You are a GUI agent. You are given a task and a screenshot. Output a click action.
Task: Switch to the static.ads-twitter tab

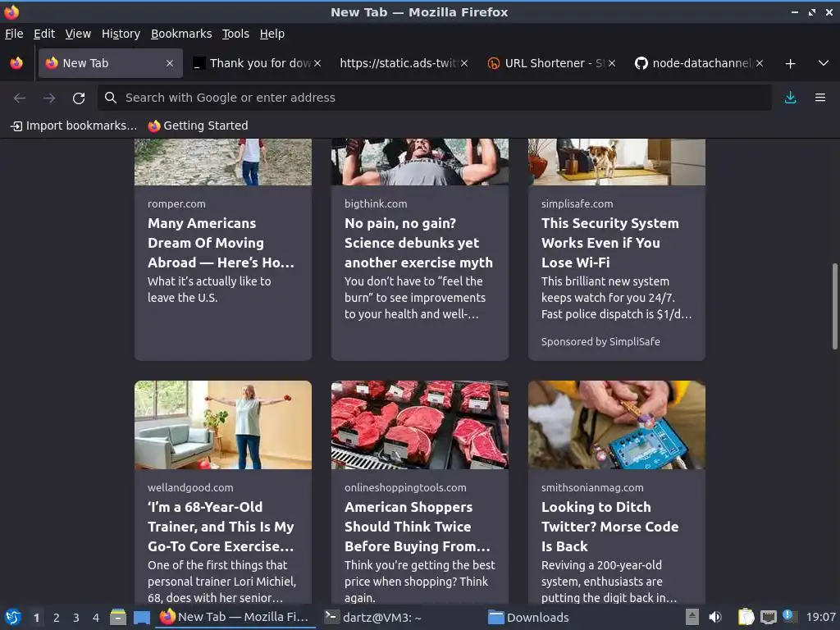tap(403, 63)
